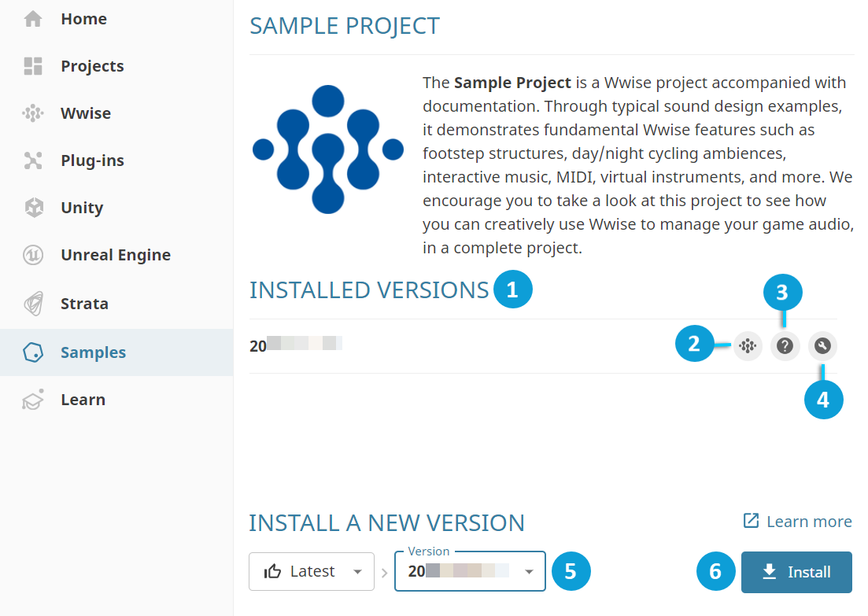Click the Strata icon in the sidebar

[32, 304]
